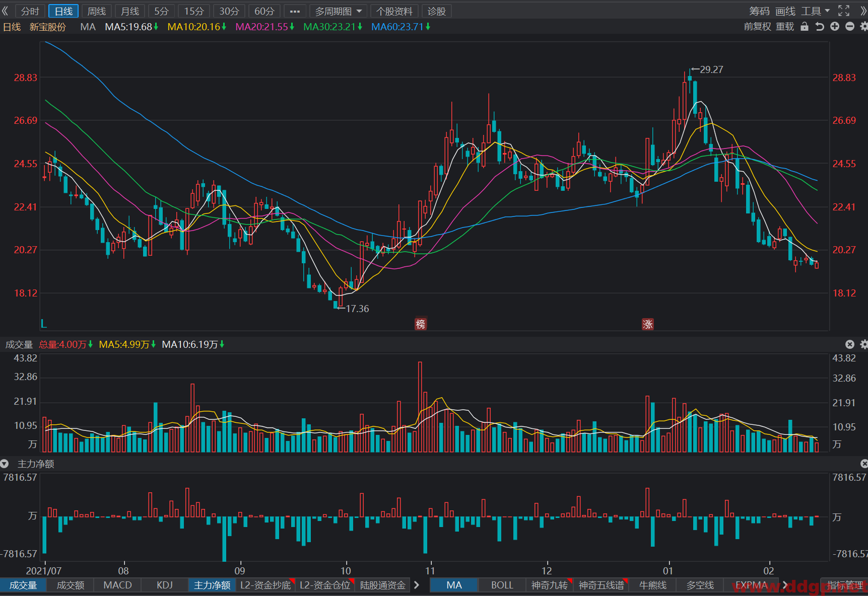Expand more period options with ellipsis

click(295, 11)
